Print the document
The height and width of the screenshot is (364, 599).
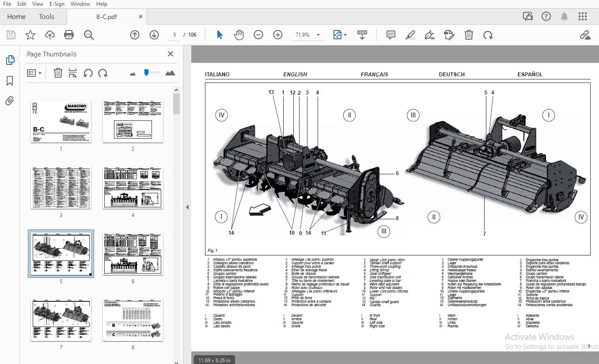coord(69,35)
